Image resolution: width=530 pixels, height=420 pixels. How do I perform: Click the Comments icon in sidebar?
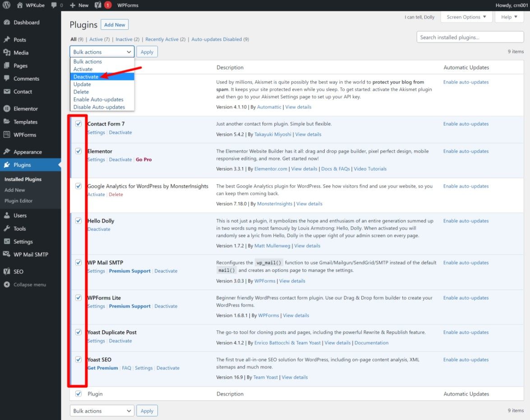click(x=7, y=78)
